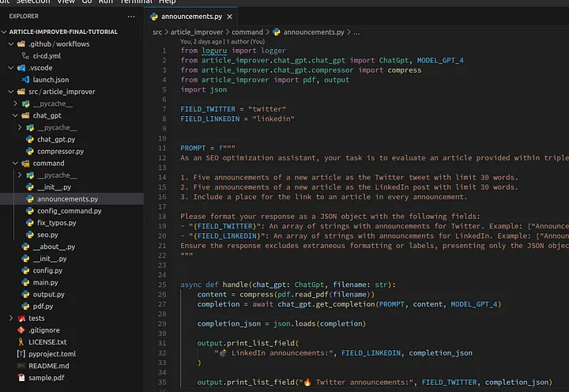The width and height of the screenshot is (569, 392).
Task: Click announcements.py in the breadcrumb
Action: coord(314,32)
